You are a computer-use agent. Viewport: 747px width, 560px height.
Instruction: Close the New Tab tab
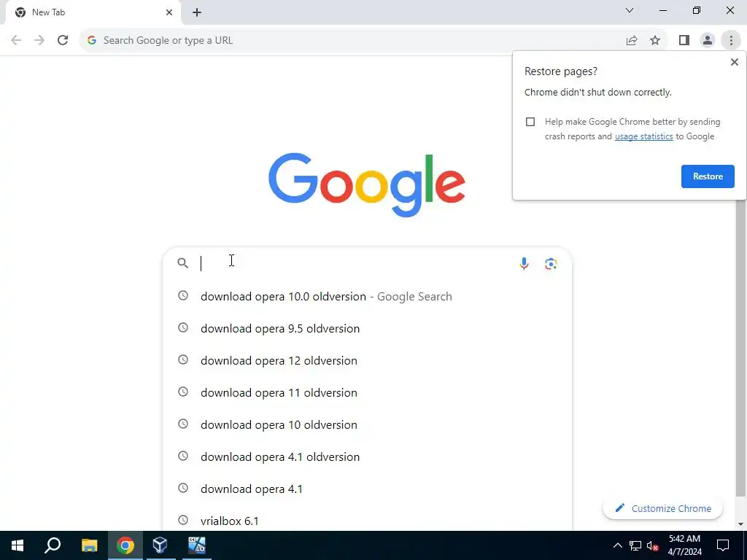169,12
